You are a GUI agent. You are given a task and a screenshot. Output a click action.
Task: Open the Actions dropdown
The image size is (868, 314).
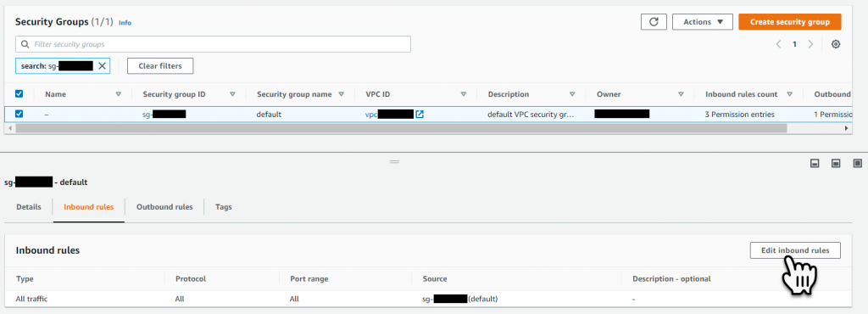click(703, 21)
